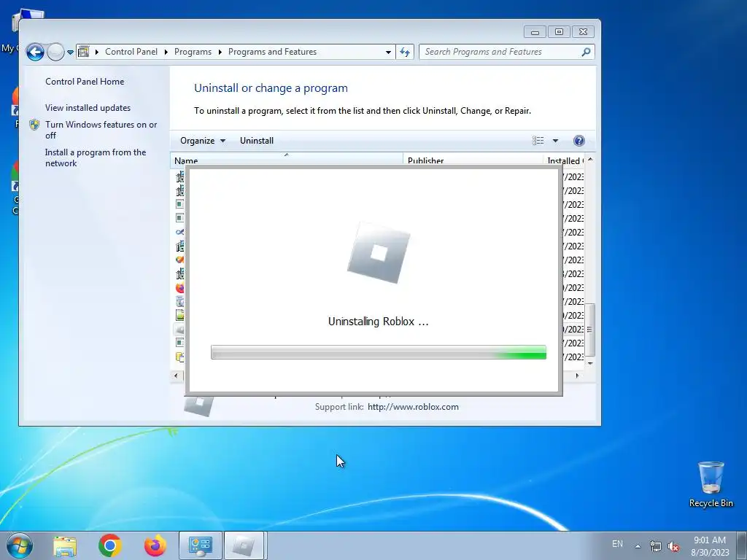Click the horizontal scrollbar left arrow
The width and height of the screenshot is (747, 560).
tap(176, 376)
